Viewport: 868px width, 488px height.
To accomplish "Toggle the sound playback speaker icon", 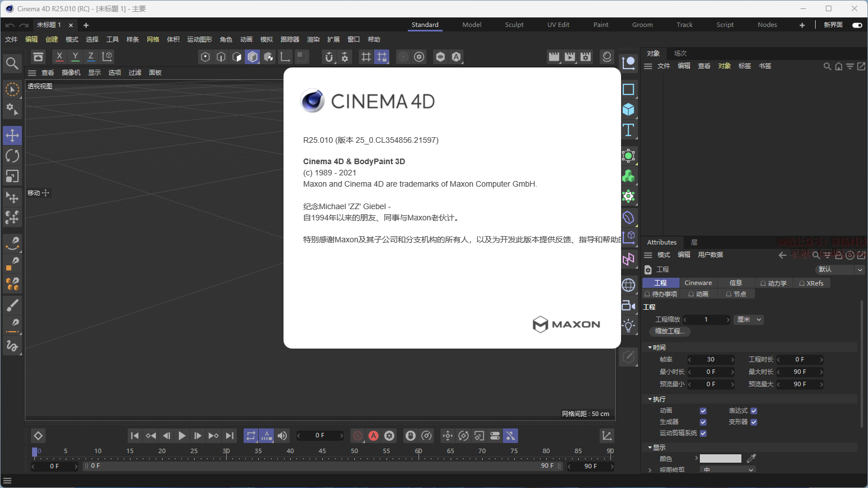I will (x=282, y=436).
